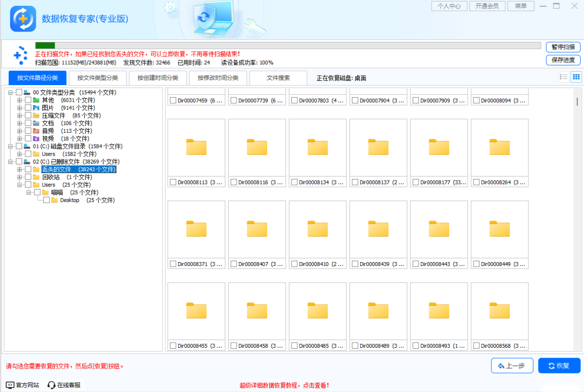Select the 图片 category icon in tree

36,107
